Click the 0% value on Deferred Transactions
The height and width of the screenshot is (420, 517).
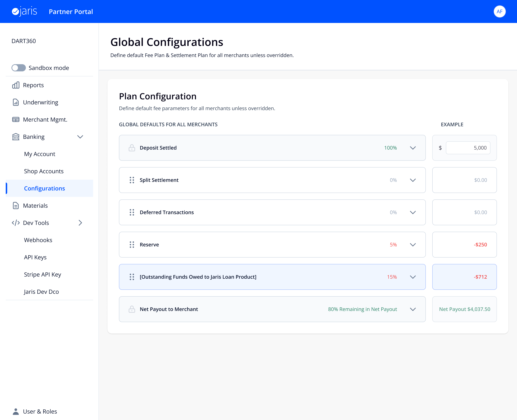click(x=393, y=212)
